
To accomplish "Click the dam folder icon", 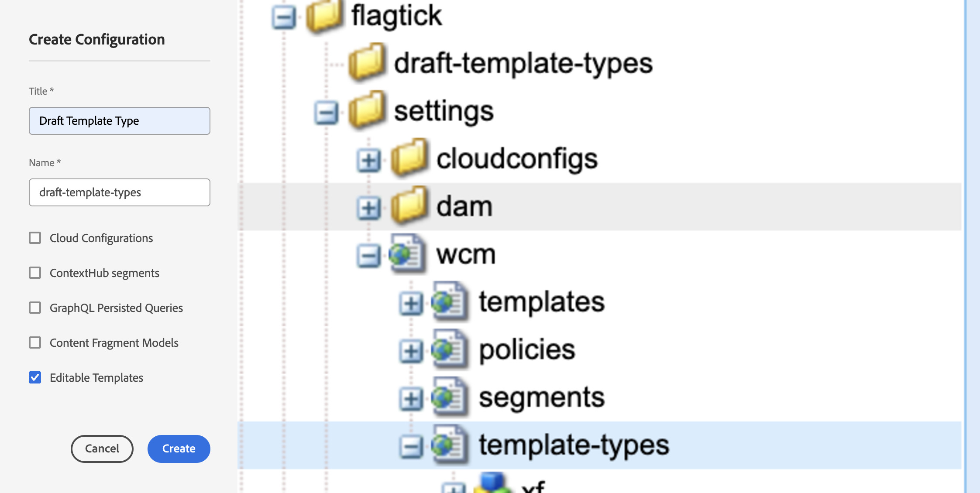I will 409,206.
